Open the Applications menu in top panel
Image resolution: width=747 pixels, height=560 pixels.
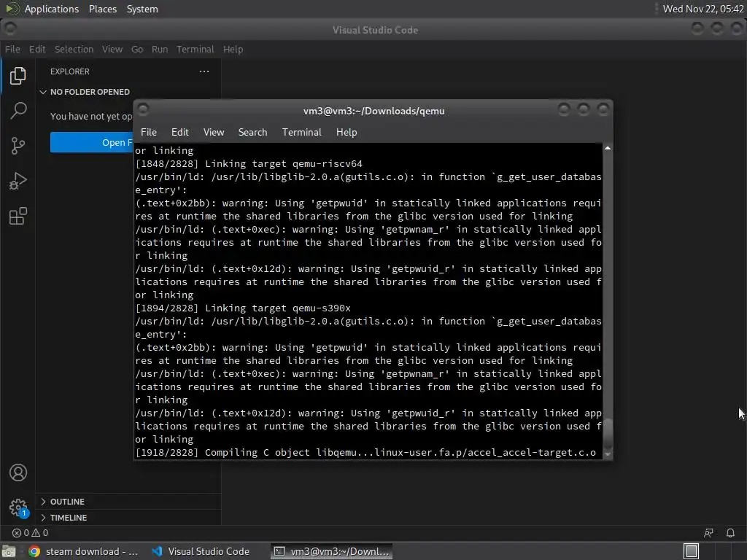tap(52, 9)
